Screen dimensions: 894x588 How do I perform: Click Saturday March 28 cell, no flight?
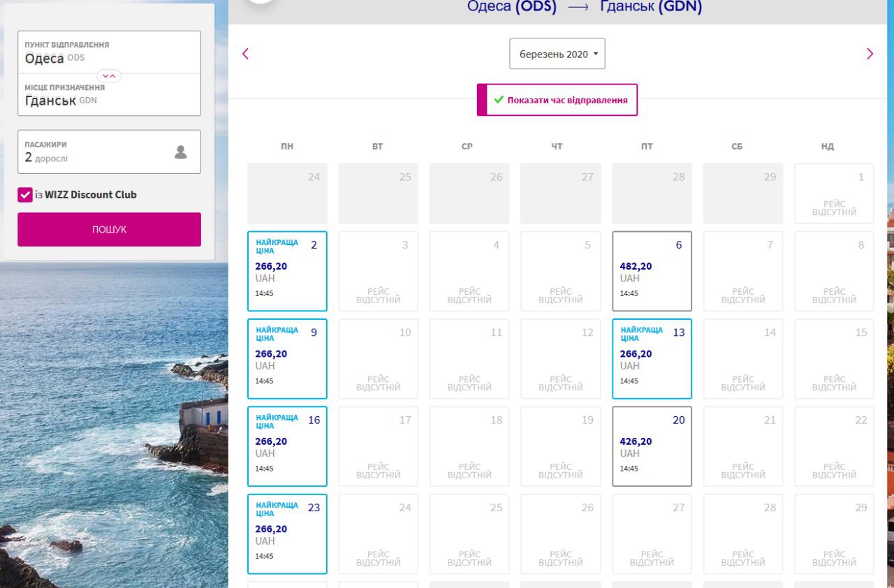tap(743, 534)
